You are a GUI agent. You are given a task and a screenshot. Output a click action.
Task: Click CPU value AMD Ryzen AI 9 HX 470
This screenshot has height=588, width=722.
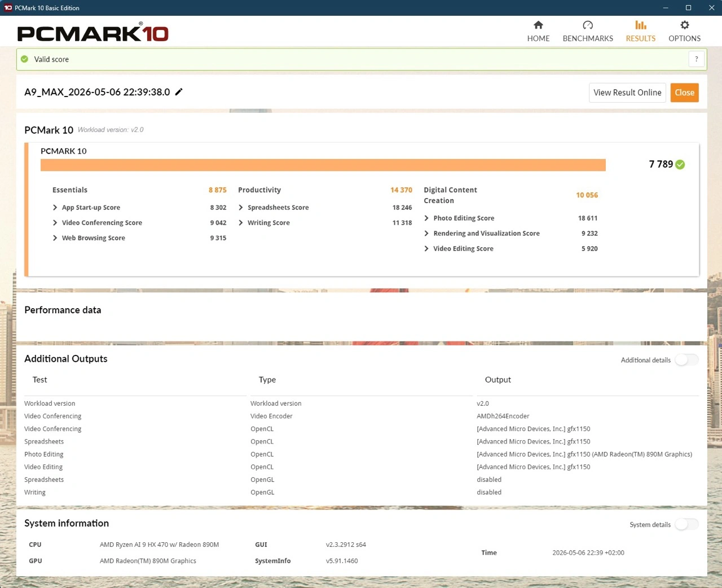tap(159, 545)
